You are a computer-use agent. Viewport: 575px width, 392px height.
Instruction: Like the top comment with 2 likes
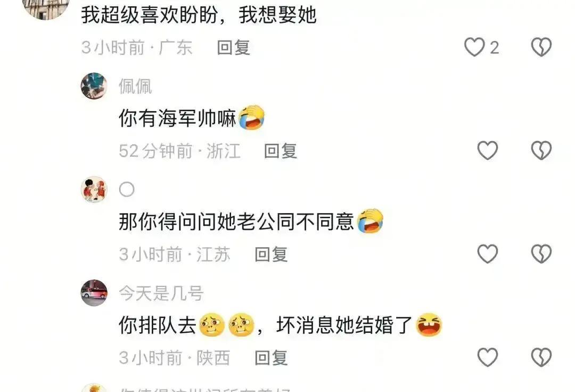pos(475,47)
